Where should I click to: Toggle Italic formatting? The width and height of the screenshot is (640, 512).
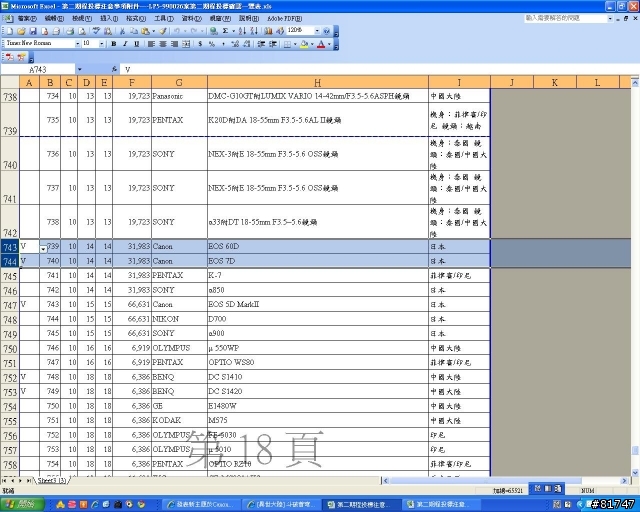pos(125,44)
